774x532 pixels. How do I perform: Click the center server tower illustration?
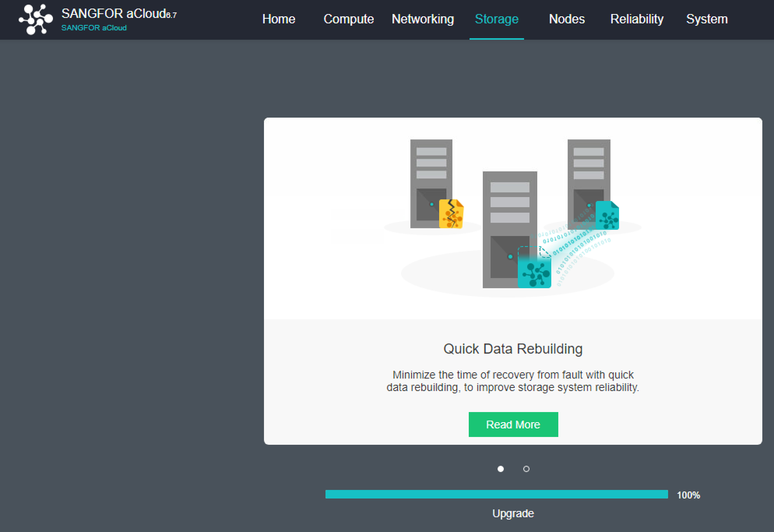tap(510, 229)
